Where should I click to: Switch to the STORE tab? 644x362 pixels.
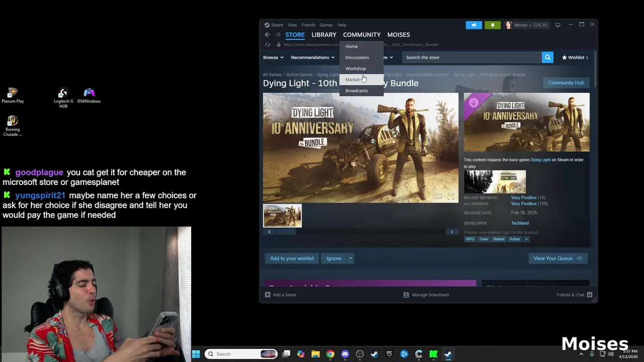coord(295,35)
